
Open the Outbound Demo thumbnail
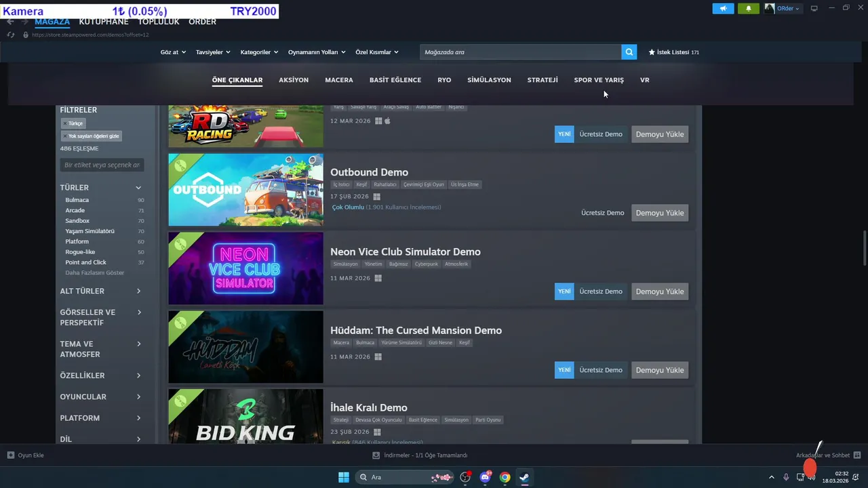point(245,190)
